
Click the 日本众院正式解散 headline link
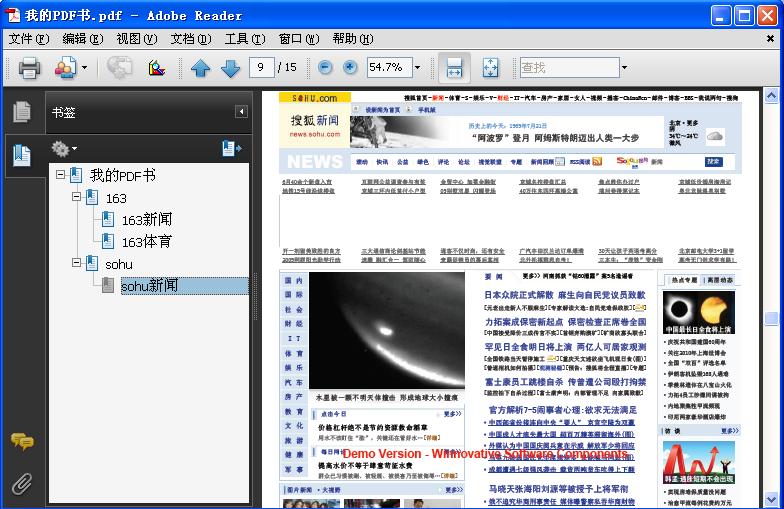pos(564,295)
